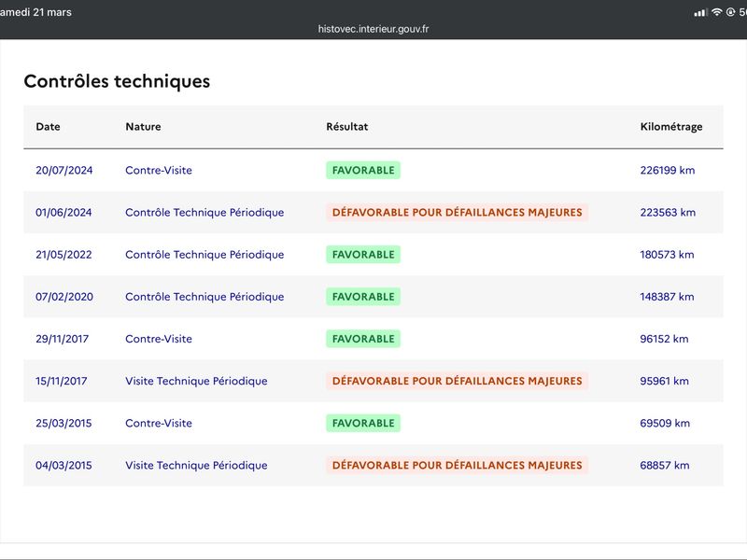Click the 68857 km mileage value

click(x=664, y=466)
